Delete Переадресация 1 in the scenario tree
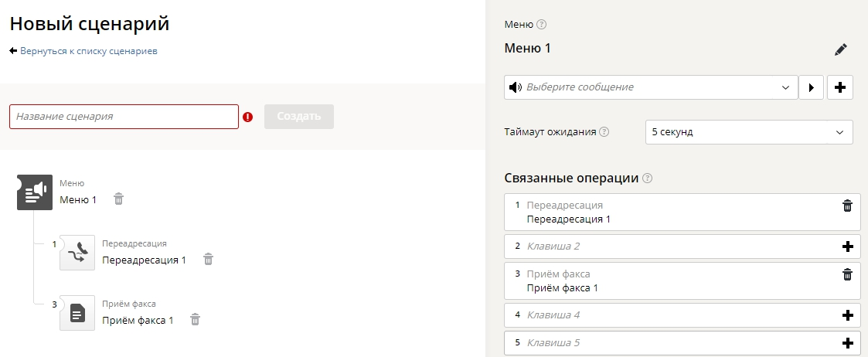This screenshot has height=357, width=868. (208, 259)
